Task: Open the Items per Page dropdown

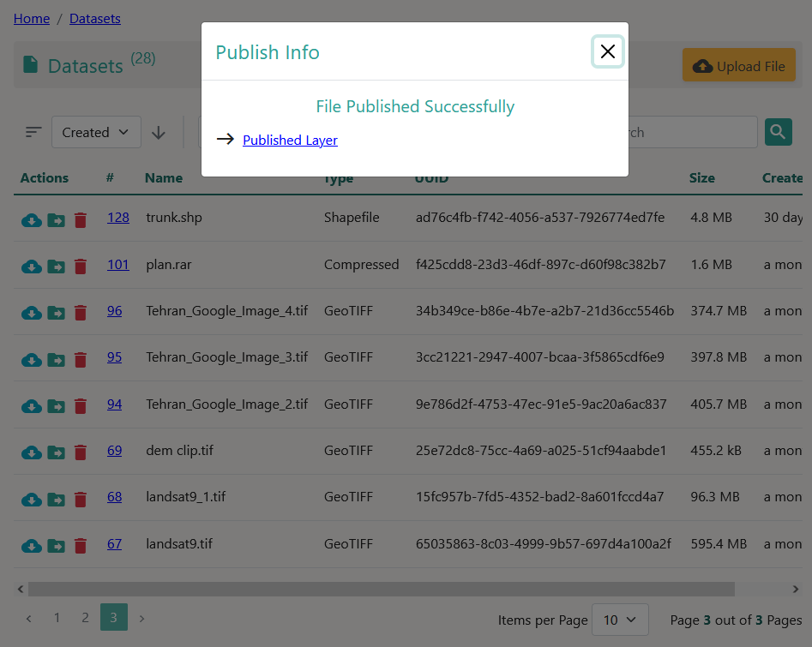Action: 619,620
